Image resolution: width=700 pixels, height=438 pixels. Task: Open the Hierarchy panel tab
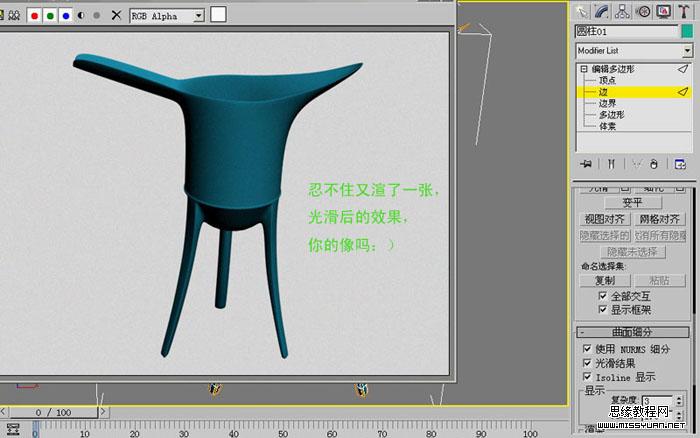tap(622, 12)
